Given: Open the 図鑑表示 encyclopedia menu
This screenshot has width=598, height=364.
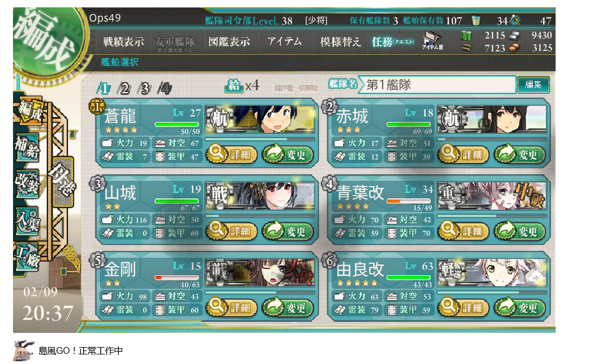Looking at the screenshot, I should click(x=229, y=42).
